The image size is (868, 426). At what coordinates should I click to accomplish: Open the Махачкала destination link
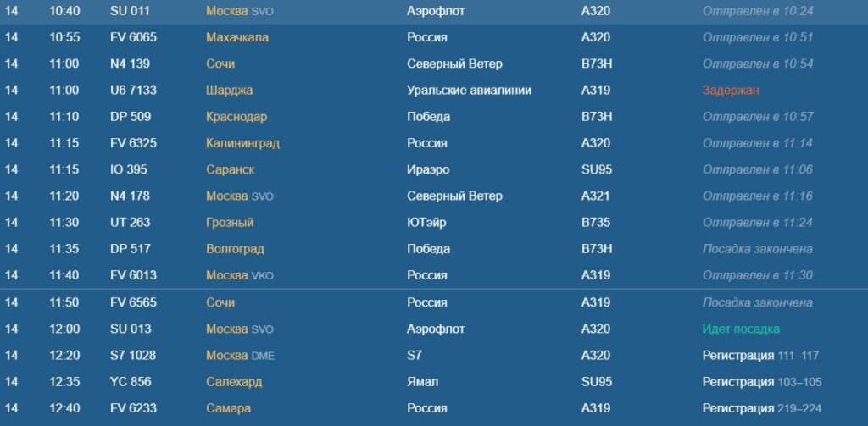(x=237, y=37)
